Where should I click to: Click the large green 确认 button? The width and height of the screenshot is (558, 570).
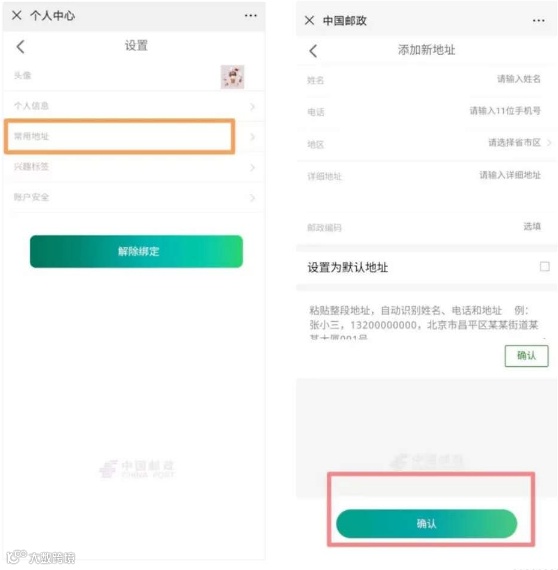pos(426,523)
